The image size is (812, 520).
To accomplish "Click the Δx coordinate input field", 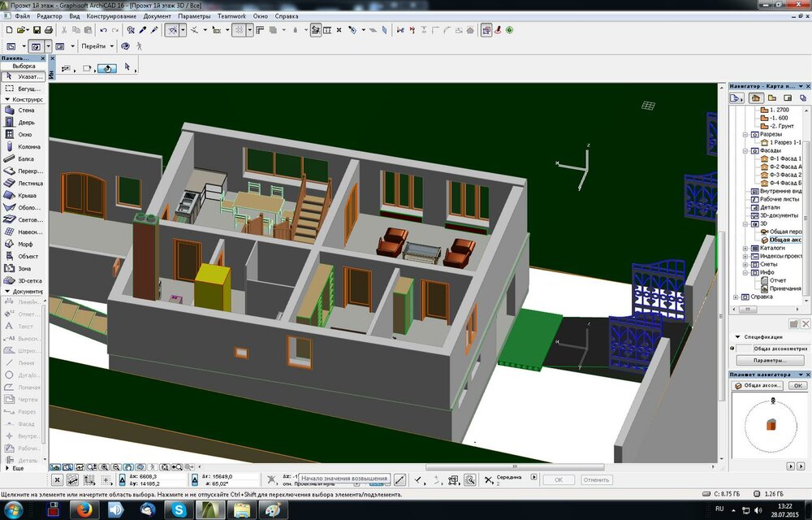I will pyautogui.click(x=153, y=476).
